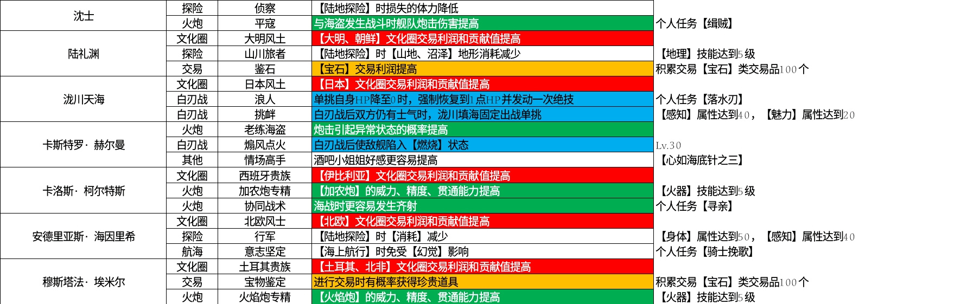Click the skill name 大明风土
The height and width of the screenshot is (304, 980).
point(265,38)
